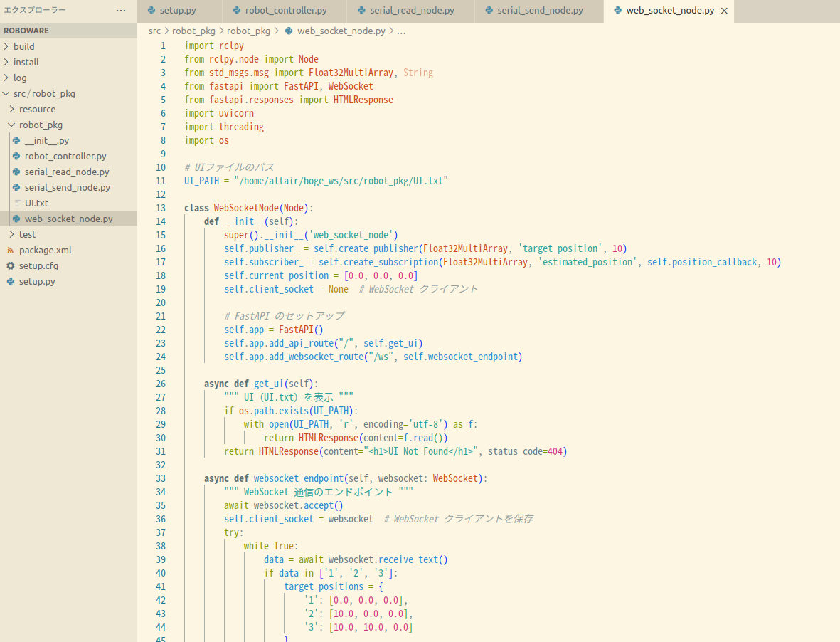
Task: Click the package.xml RSS-style file icon
Action: (11, 250)
